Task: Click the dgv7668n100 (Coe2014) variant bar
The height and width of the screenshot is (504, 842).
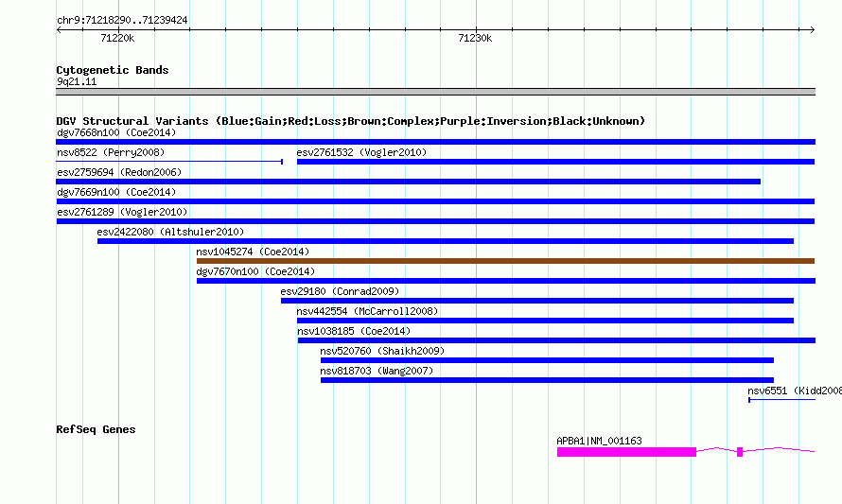Action: (x=435, y=142)
